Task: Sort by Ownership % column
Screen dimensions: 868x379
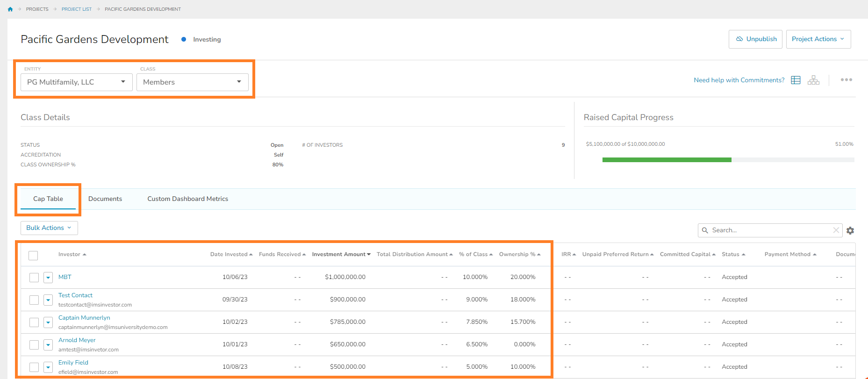Action: pos(520,254)
